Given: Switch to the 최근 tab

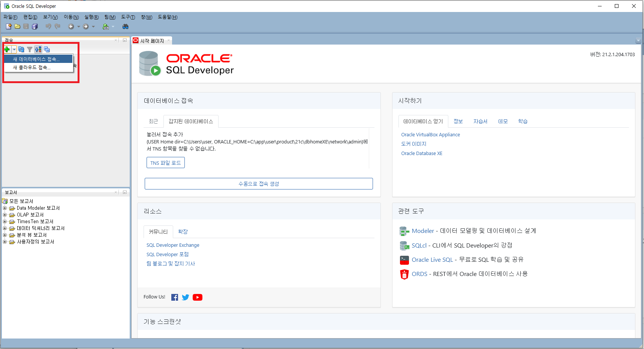Looking at the screenshot, I should pos(153,121).
